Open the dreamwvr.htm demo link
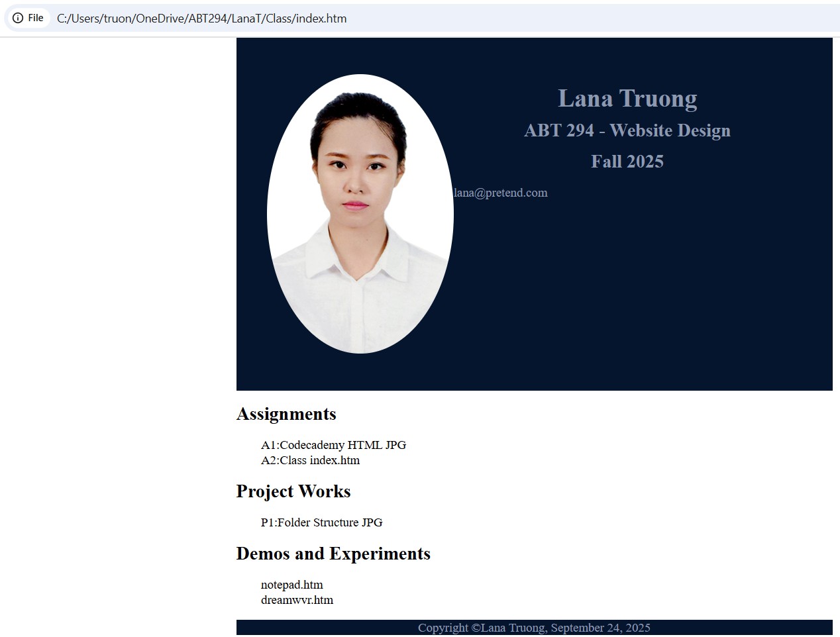 [x=297, y=600]
